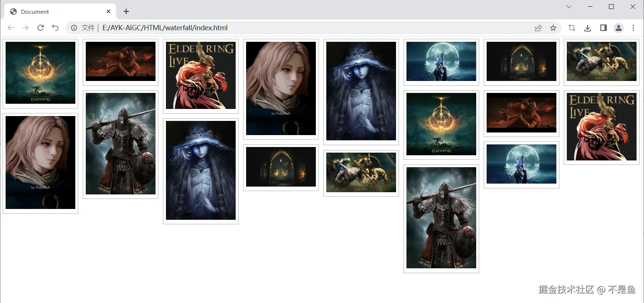Open the Chrome three-dot menu
Screen dimensions: 644x303
[x=633, y=28]
